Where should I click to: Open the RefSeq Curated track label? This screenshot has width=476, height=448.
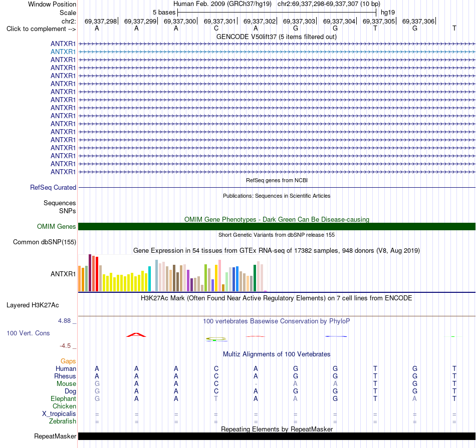click(x=53, y=187)
